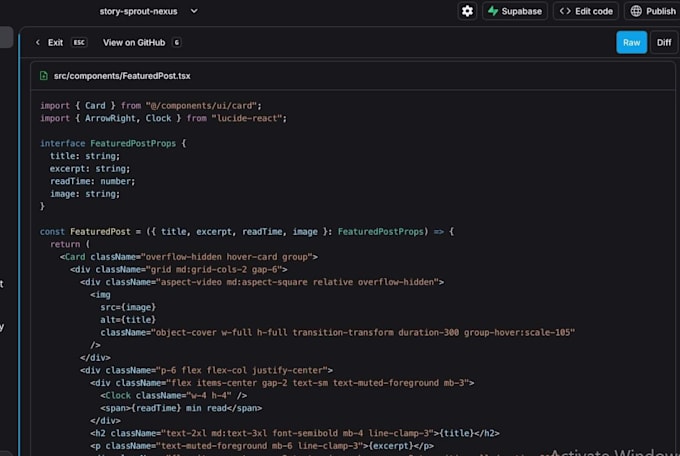
Task: Open the settings gear icon
Action: pyautogui.click(x=467, y=11)
